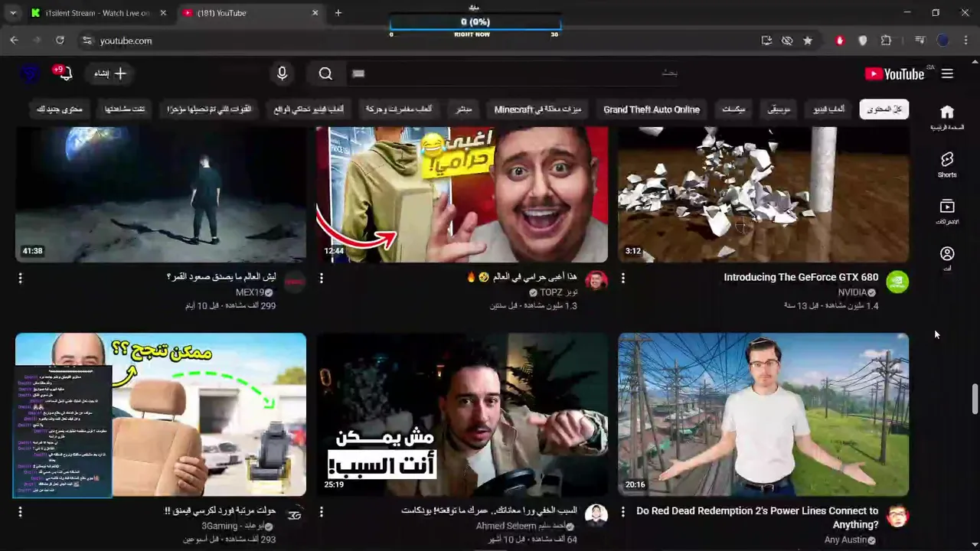Screen dimensions: 980x551
Task: Open the notifications bell
Action: [65, 73]
